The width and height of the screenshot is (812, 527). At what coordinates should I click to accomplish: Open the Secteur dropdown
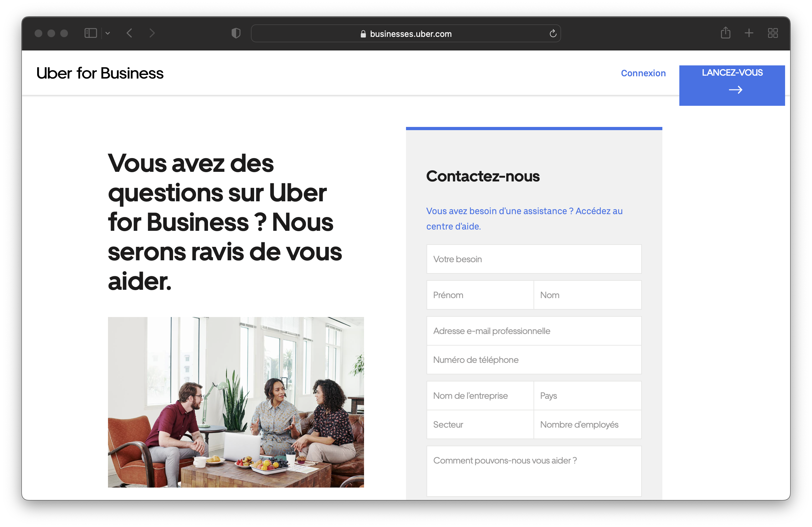[480, 425]
